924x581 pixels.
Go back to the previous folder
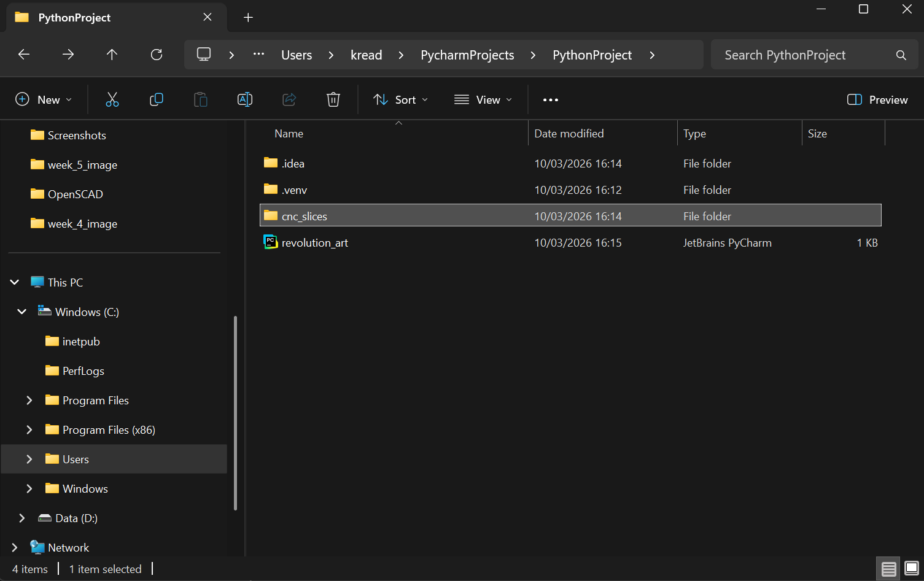coord(23,54)
